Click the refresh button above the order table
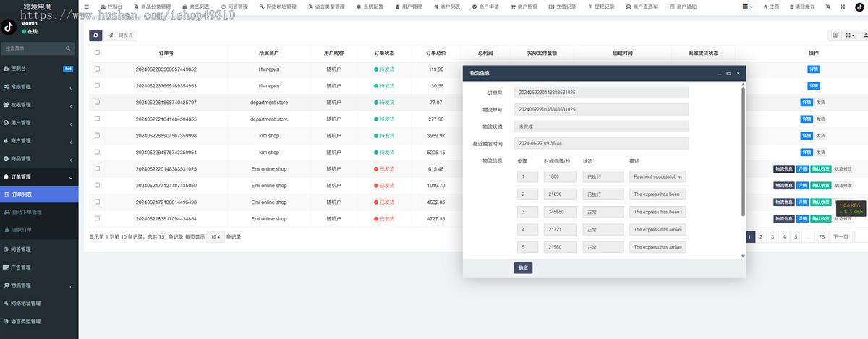 [x=95, y=35]
